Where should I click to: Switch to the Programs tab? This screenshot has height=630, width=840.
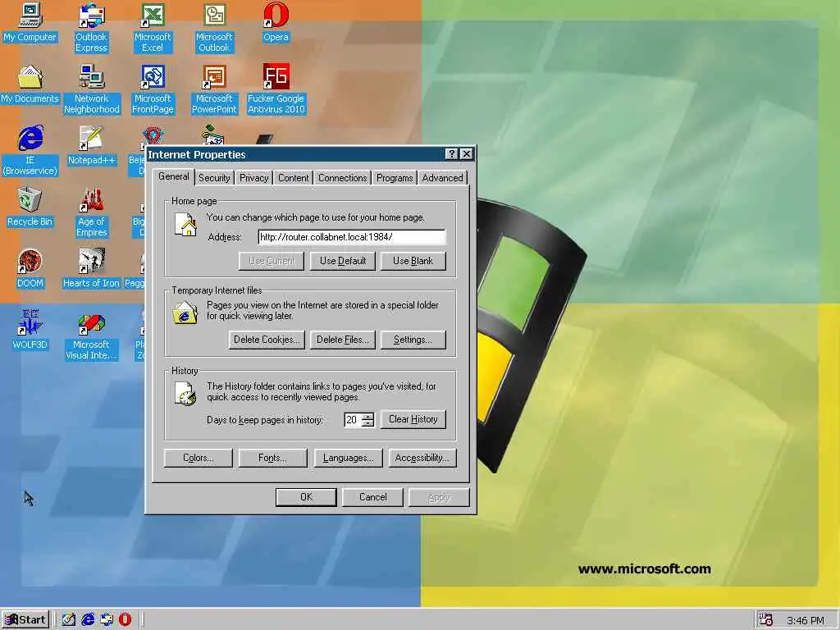395,178
